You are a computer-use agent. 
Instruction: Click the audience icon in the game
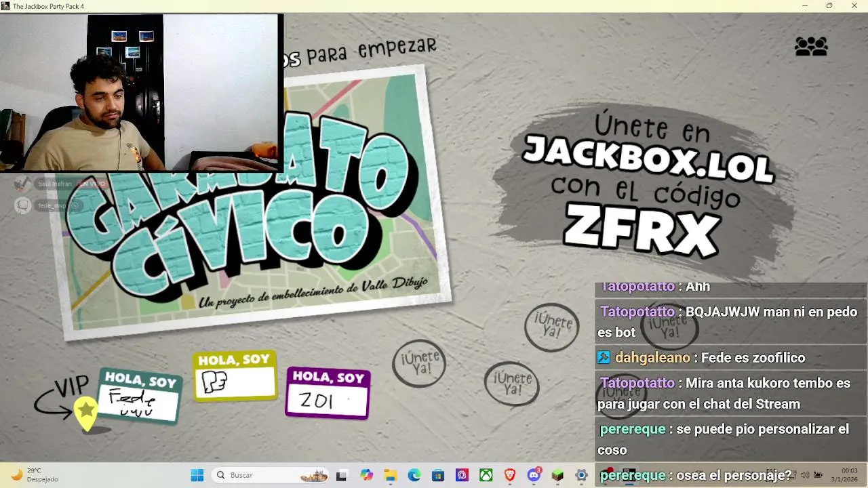811,47
